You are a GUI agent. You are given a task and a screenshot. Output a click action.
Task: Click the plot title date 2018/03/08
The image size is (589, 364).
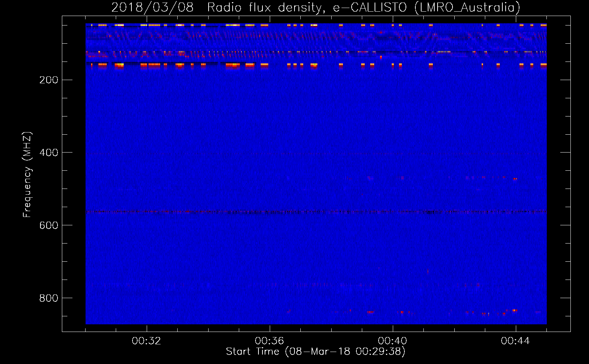152,7
